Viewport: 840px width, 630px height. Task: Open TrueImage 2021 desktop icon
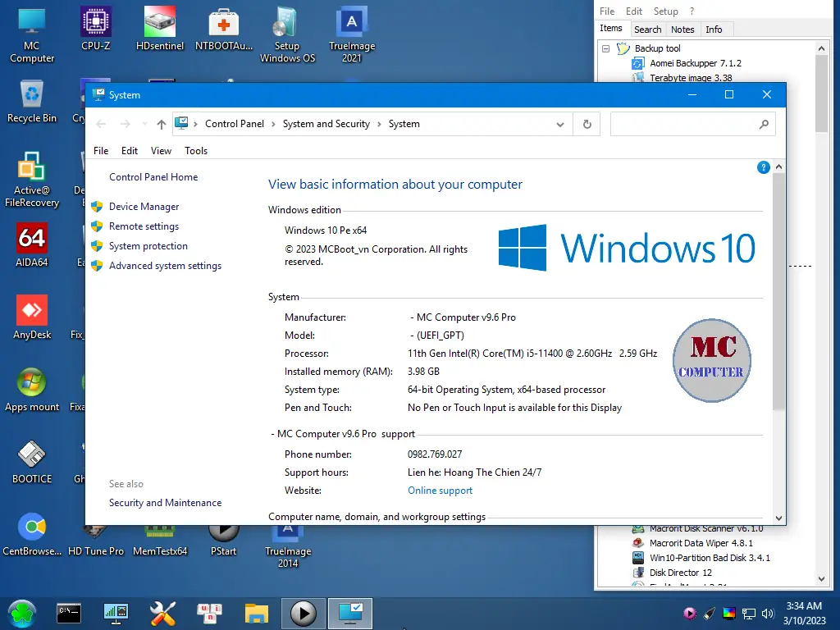click(x=351, y=34)
